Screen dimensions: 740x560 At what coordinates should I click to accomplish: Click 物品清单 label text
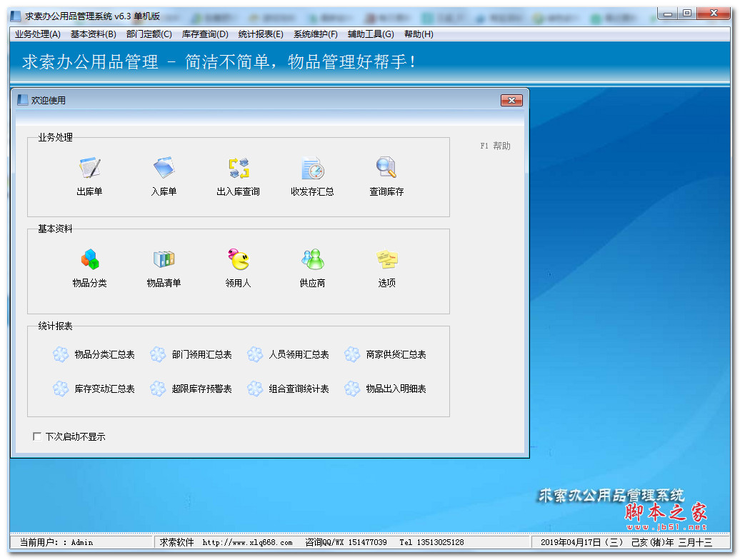pos(164,283)
